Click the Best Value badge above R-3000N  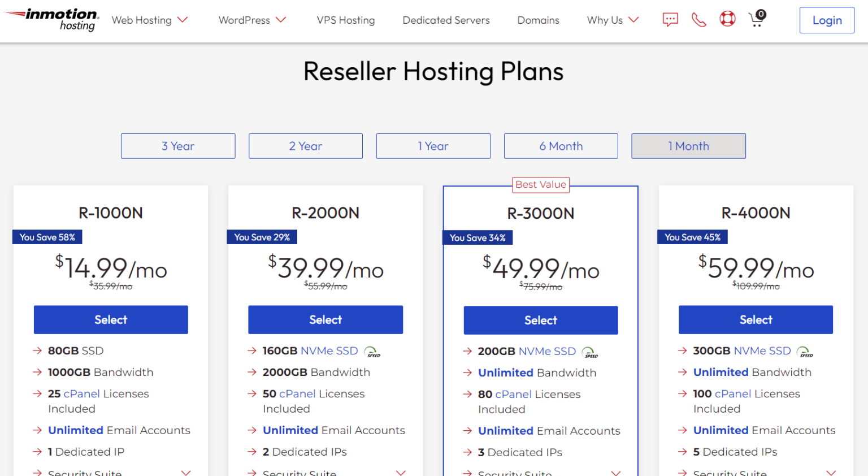(540, 185)
